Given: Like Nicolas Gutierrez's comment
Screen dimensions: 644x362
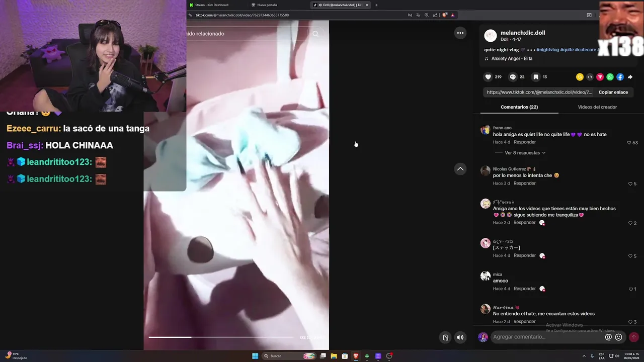Looking at the screenshot, I should click(x=630, y=184).
